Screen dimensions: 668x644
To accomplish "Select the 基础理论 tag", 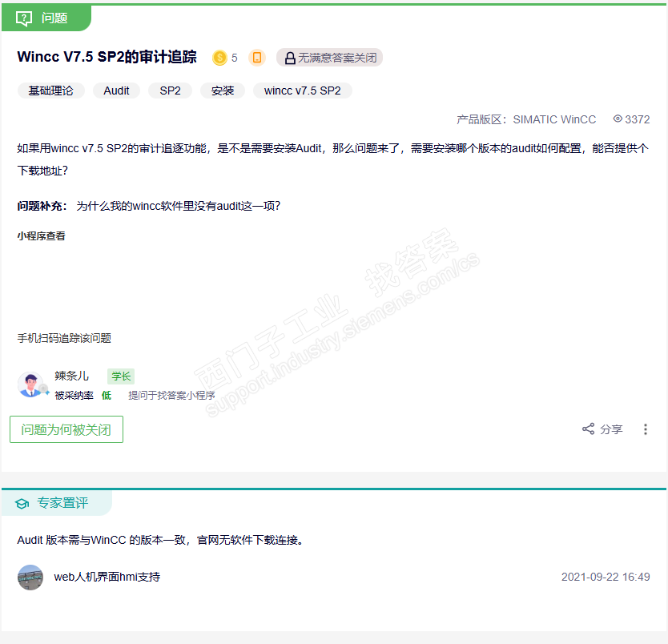I will click(50, 91).
